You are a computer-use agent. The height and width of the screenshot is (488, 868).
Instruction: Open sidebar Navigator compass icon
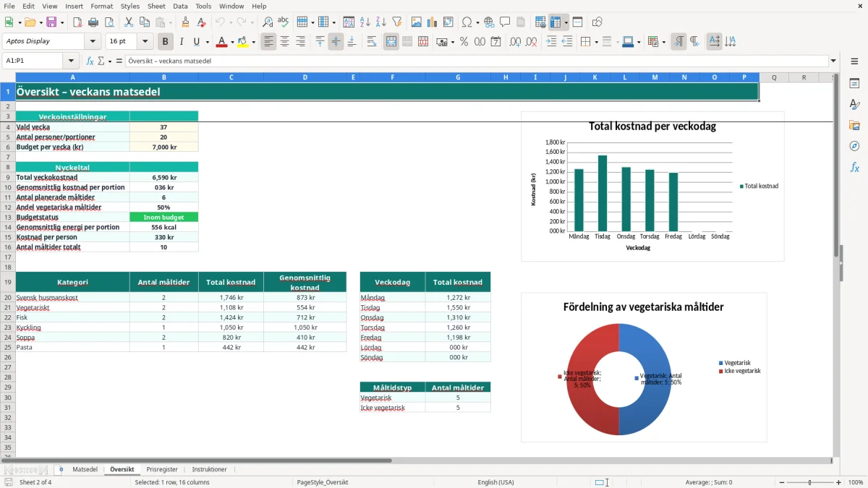point(854,146)
